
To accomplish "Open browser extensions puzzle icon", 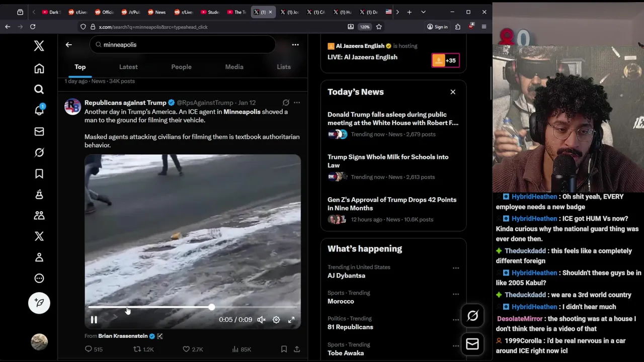I will [458, 27].
